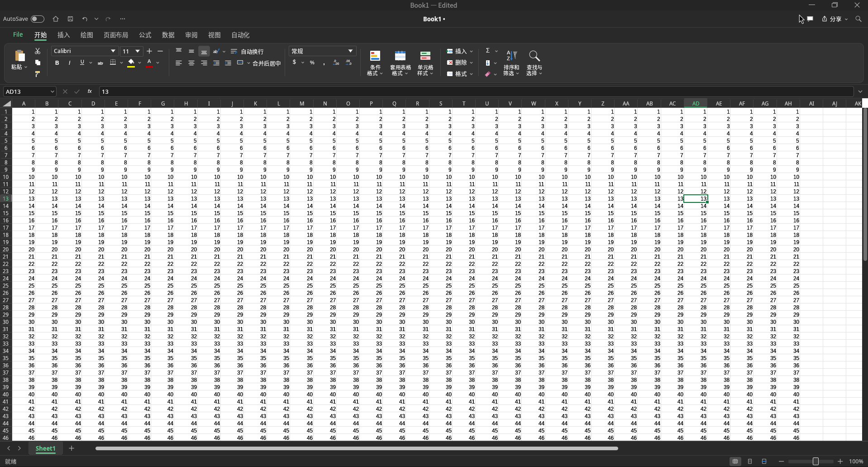Expand the formula bar

[x=860, y=91]
